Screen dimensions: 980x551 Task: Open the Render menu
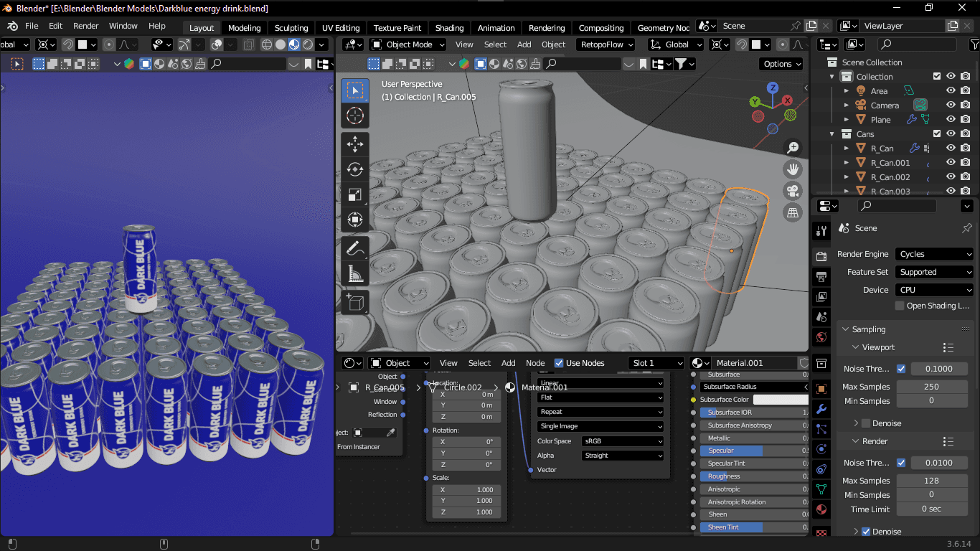coord(85,26)
